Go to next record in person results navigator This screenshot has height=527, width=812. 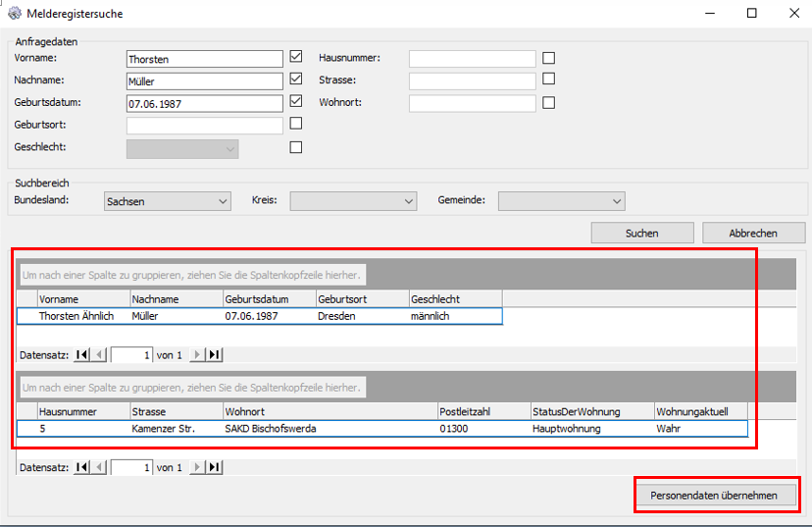click(x=197, y=355)
